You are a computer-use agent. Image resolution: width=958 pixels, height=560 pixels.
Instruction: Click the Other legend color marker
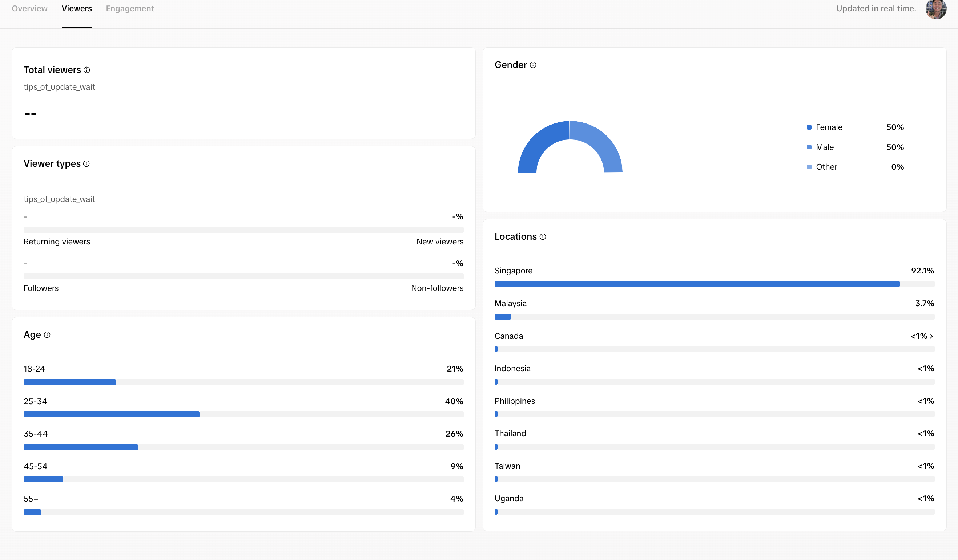pos(809,167)
